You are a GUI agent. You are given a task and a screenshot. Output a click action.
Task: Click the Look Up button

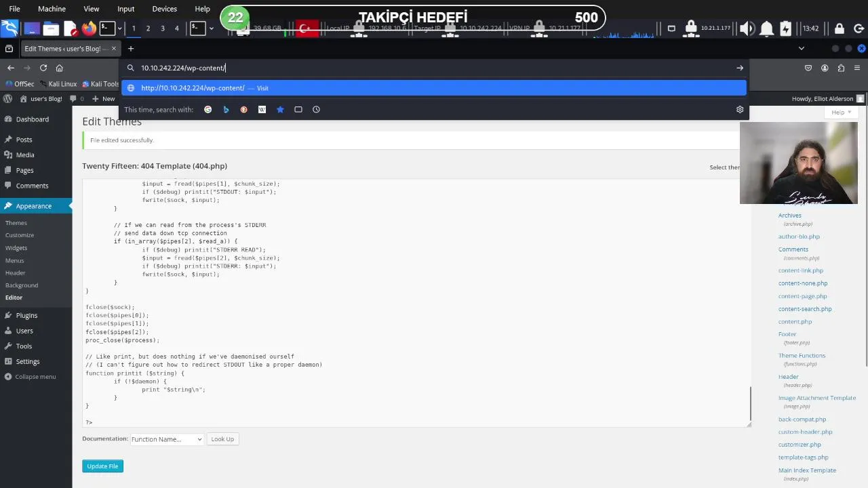click(222, 439)
